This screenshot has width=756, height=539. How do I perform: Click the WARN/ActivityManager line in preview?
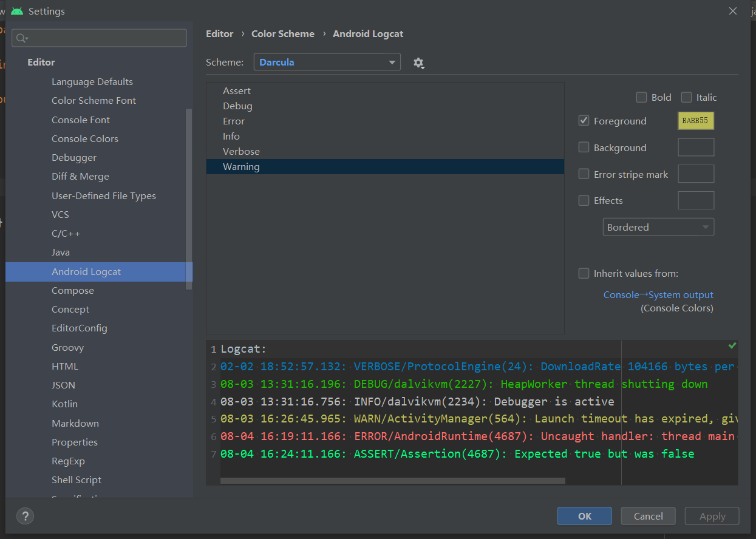coord(479,418)
